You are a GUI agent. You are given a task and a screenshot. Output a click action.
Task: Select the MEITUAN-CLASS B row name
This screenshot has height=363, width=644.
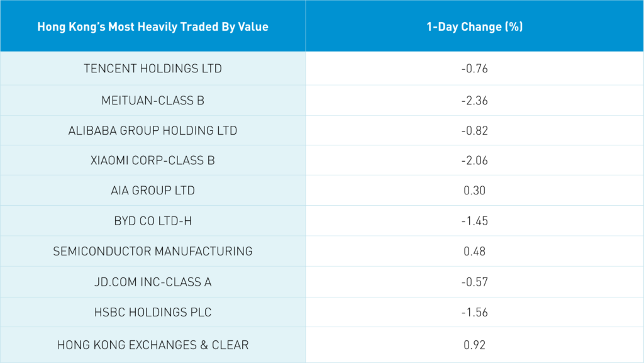tap(153, 100)
